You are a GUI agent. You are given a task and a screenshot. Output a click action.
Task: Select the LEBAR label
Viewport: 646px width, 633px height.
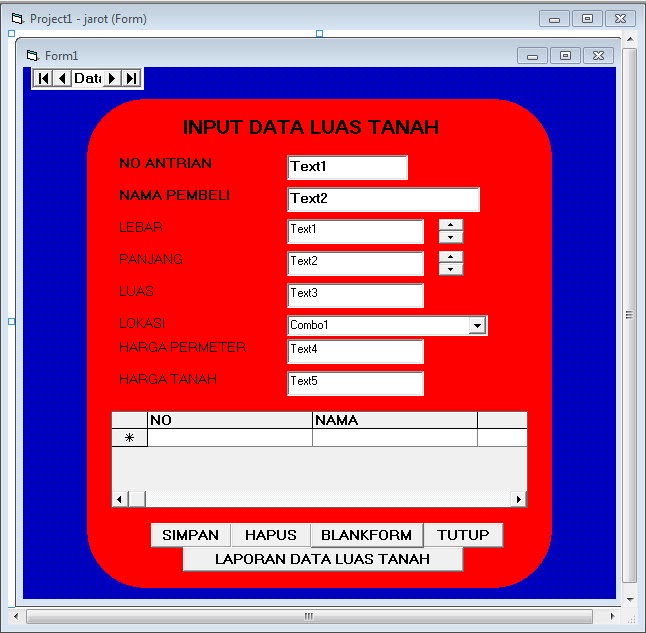[141, 227]
